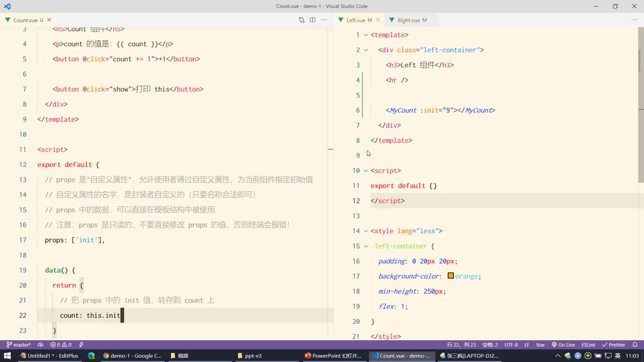Switch to demo-1 Google Chrome window
This screenshot has width=644, height=362.
coord(132,355)
